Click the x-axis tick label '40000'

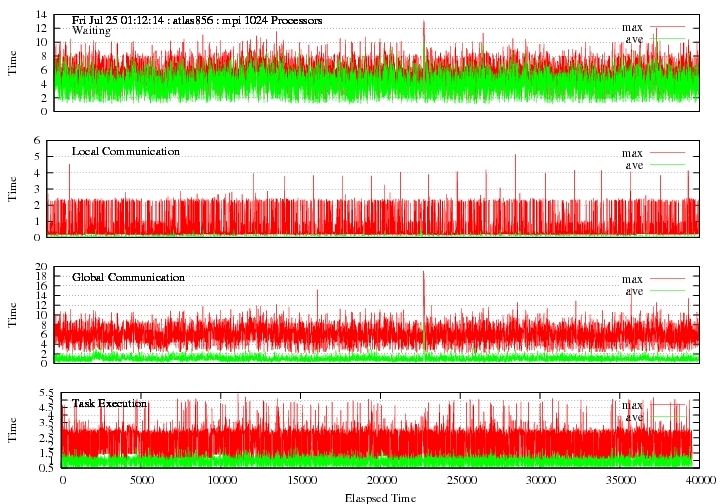click(701, 481)
